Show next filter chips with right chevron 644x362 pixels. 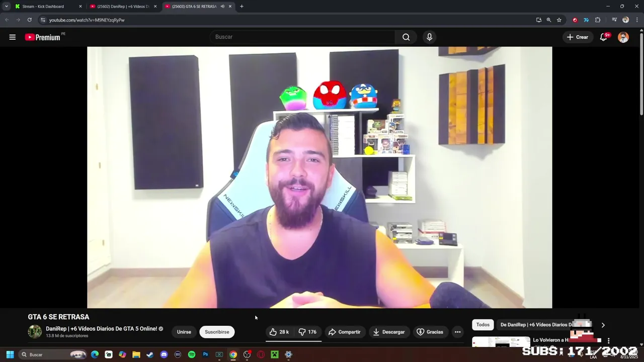pyautogui.click(x=603, y=325)
